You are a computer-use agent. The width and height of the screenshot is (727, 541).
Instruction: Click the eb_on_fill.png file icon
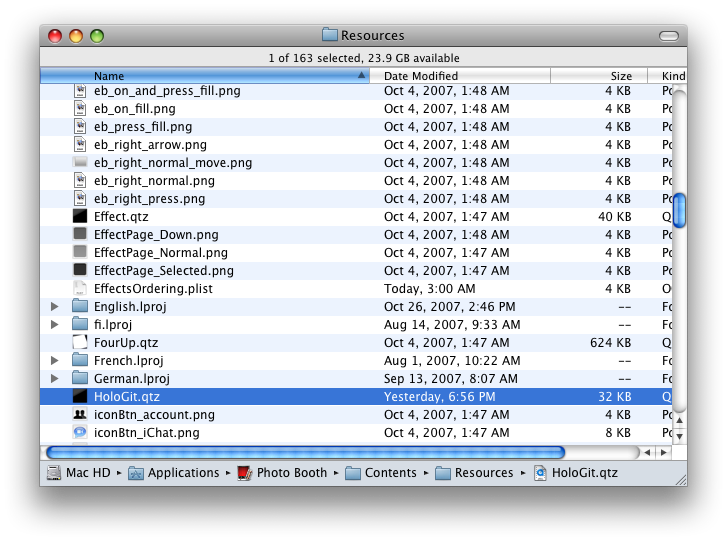click(80, 108)
